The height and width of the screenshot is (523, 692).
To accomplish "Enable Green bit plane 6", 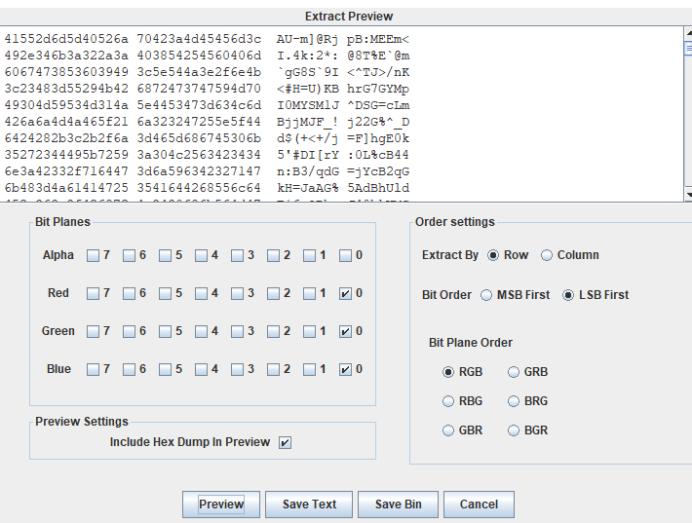I will (x=129, y=331).
